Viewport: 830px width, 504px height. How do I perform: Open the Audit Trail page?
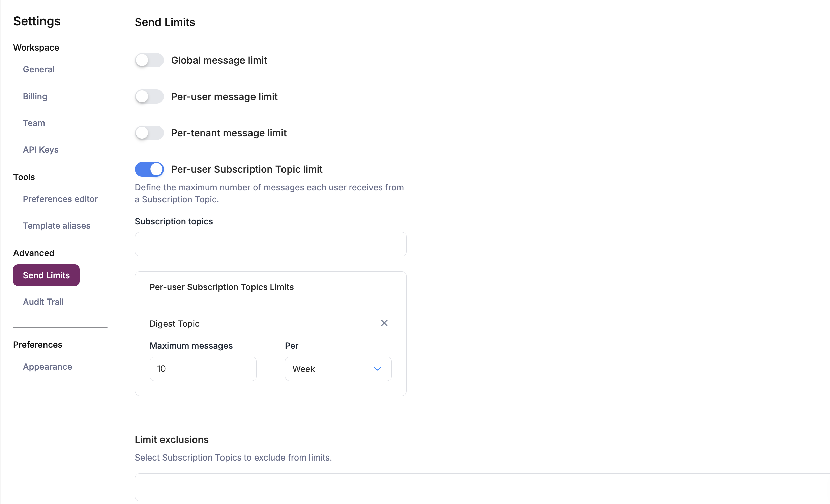[x=43, y=302]
